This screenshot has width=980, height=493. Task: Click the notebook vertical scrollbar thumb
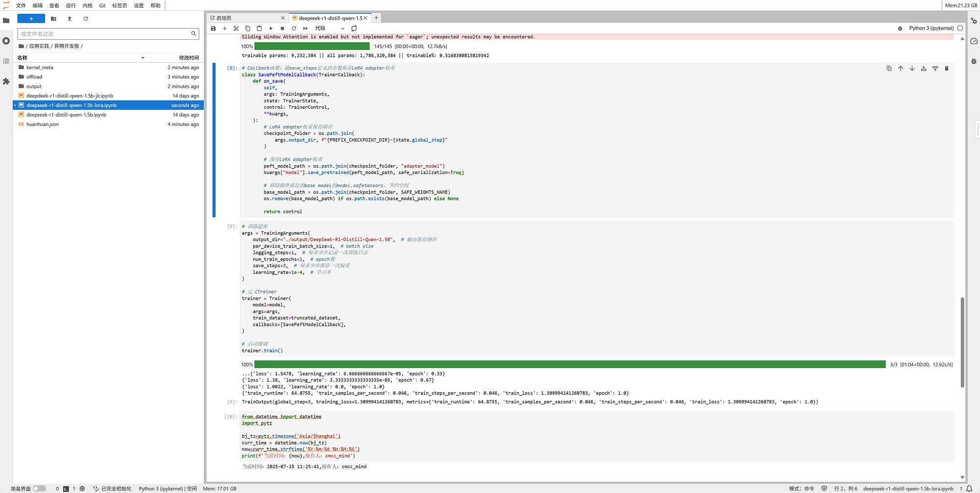pos(962,342)
